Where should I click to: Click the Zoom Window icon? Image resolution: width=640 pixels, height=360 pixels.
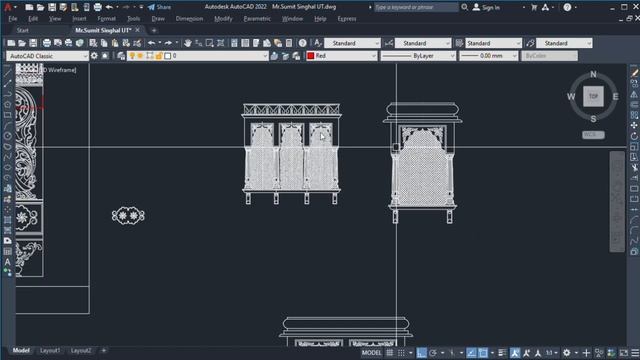[x=210, y=43]
